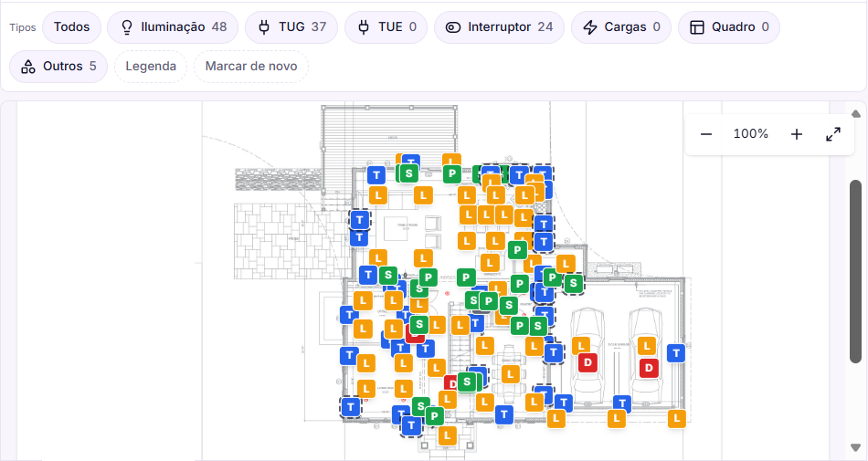Zoom in with the plus button
868x461 pixels.
coord(796,134)
